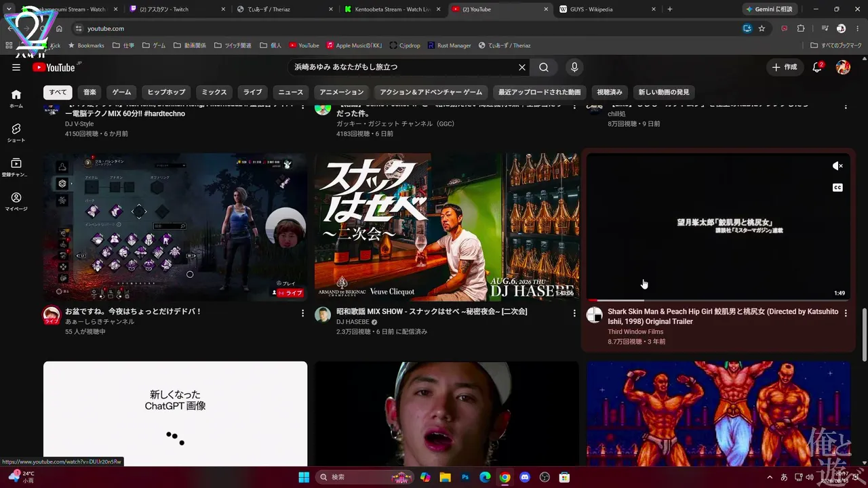Open the すべてのブックマーク folder
Image resolution: width=868 pixels, height=488 pixels.
click(836, 45)
